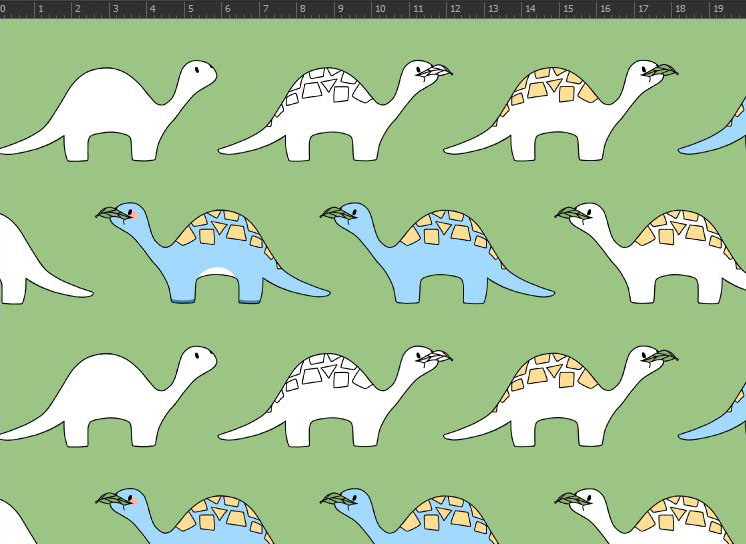746x544 pixels.
Task: Click the pink cheek on second-row blue dinosaur
Action: 135,216
